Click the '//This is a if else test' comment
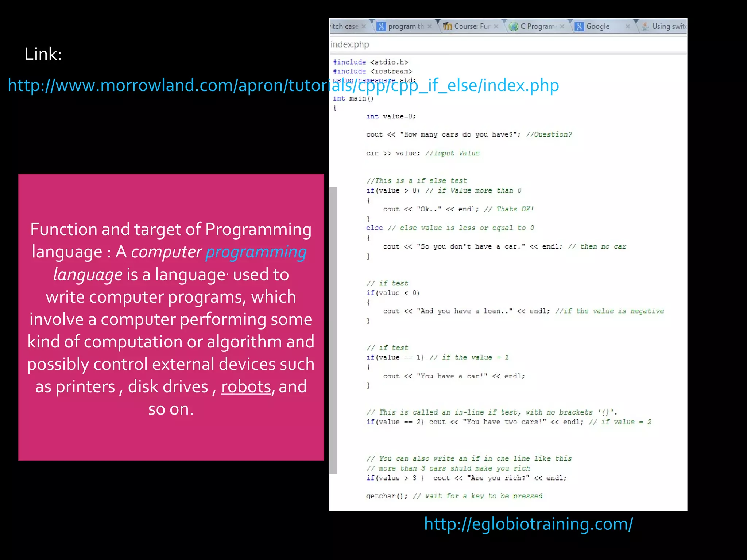 417,181
